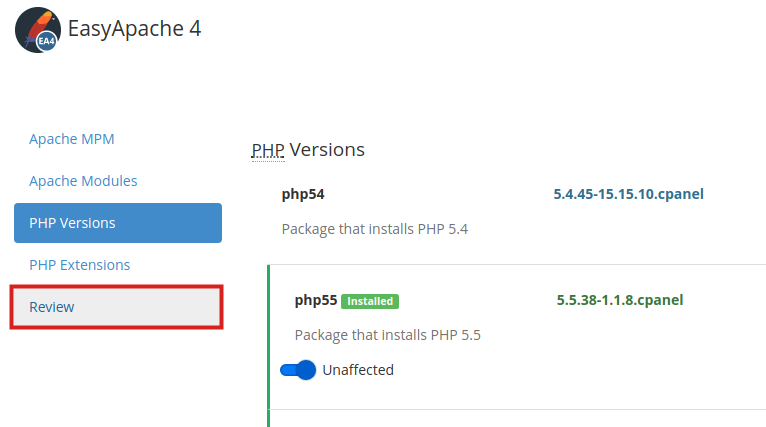Open the Apache MPM section
This screenshot has width=766, height=427.
tap(72, 139)
